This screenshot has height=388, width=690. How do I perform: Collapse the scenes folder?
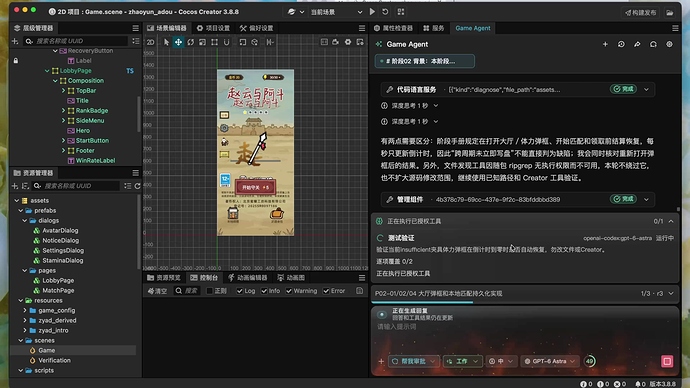(x=21, y=340)
